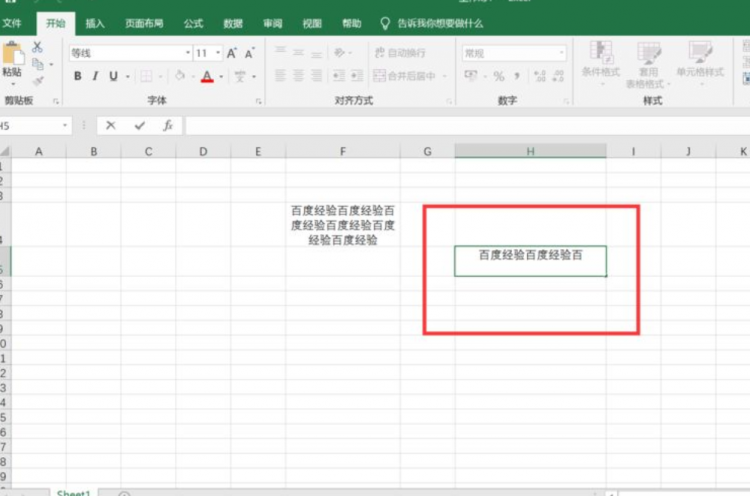
Task: Switch to the 审阅 tab
Action: tap(273, 23)
